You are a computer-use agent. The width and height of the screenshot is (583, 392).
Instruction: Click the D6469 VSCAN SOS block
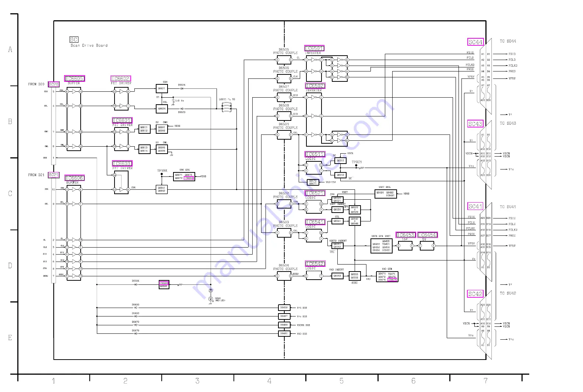(x=284, y=325)
